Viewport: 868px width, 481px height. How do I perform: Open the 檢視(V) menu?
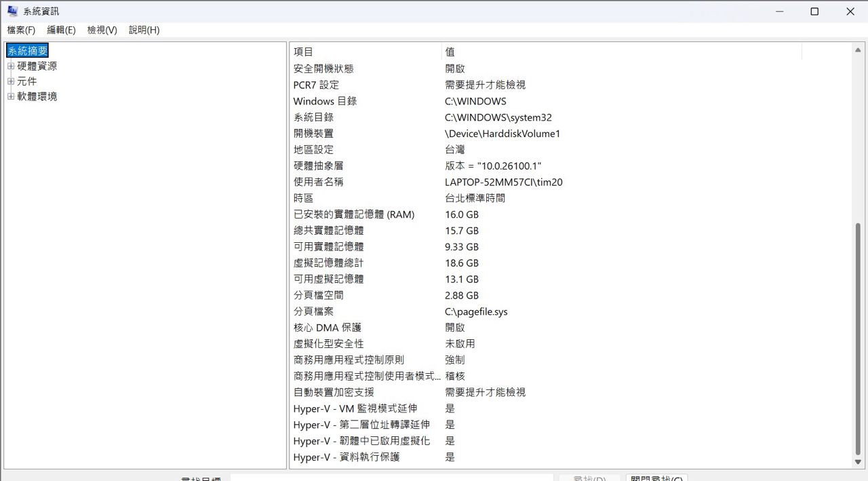[102, 30]
